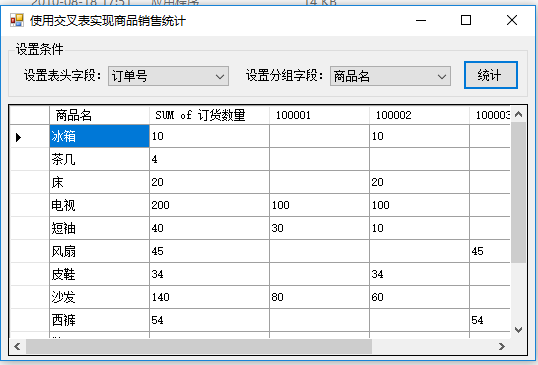Click the horizontal scrollbar thumb
The image size is (538, 365).
point(199,346)
